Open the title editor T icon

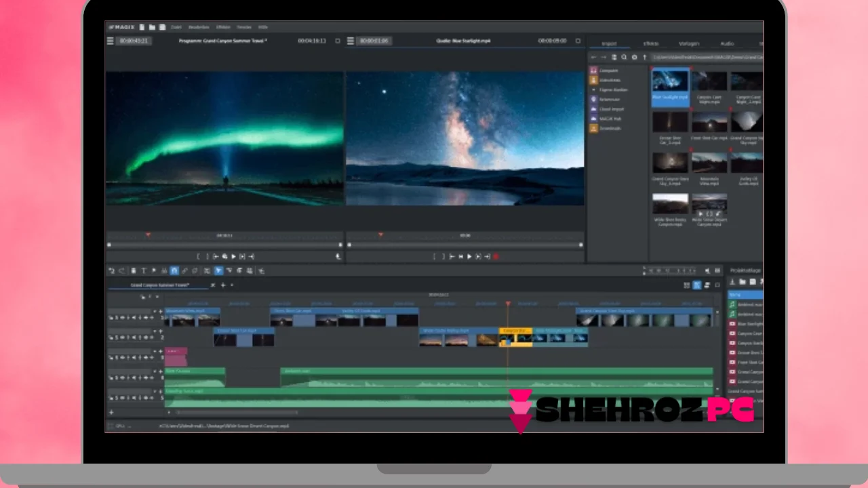point(144,271)
